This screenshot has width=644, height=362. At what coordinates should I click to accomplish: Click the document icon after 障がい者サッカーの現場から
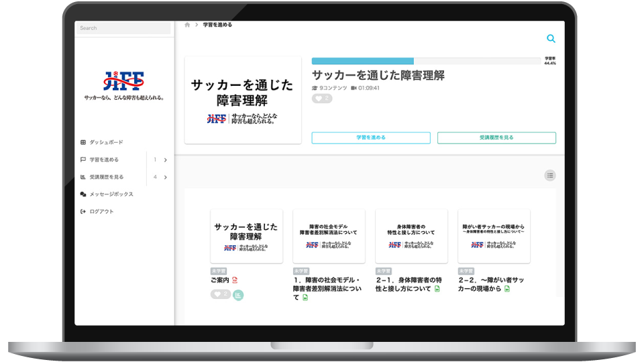coord(507,289)
